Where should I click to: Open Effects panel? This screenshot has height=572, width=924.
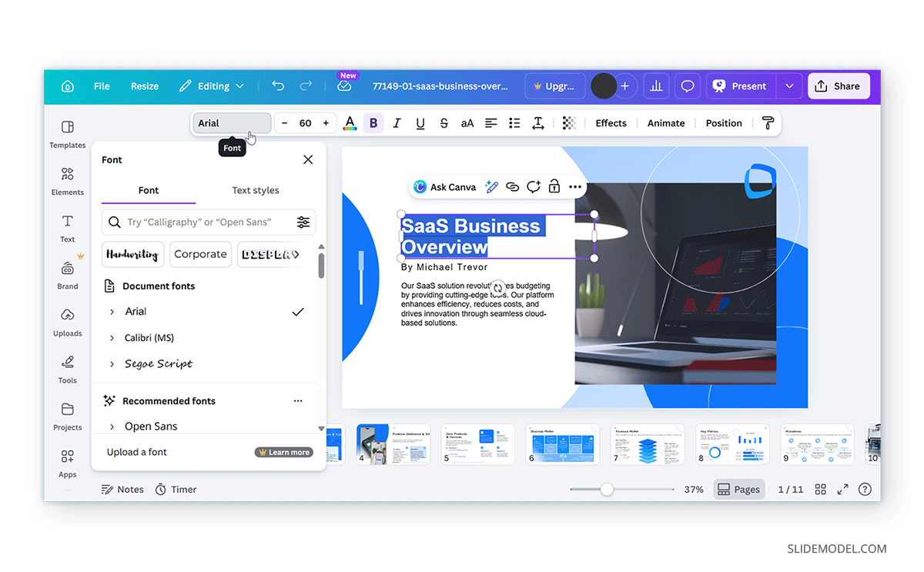click(x=611, y=123)
